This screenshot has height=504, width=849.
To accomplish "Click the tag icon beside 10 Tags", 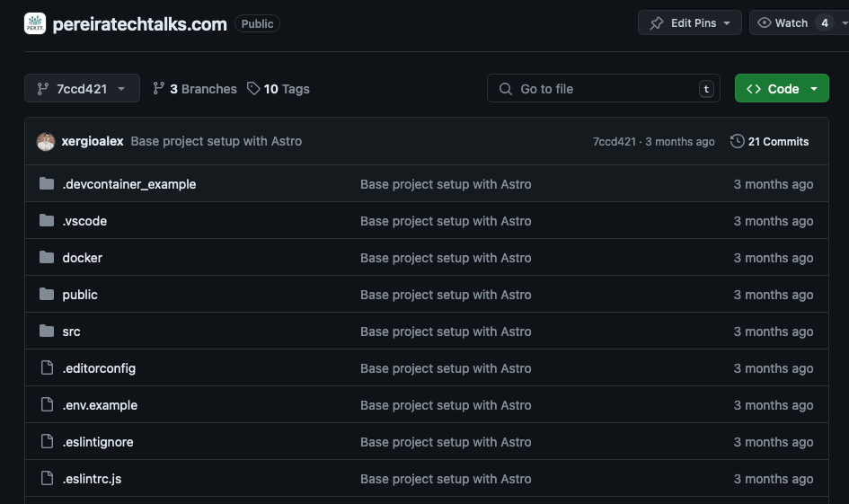I will coord(253,88).
